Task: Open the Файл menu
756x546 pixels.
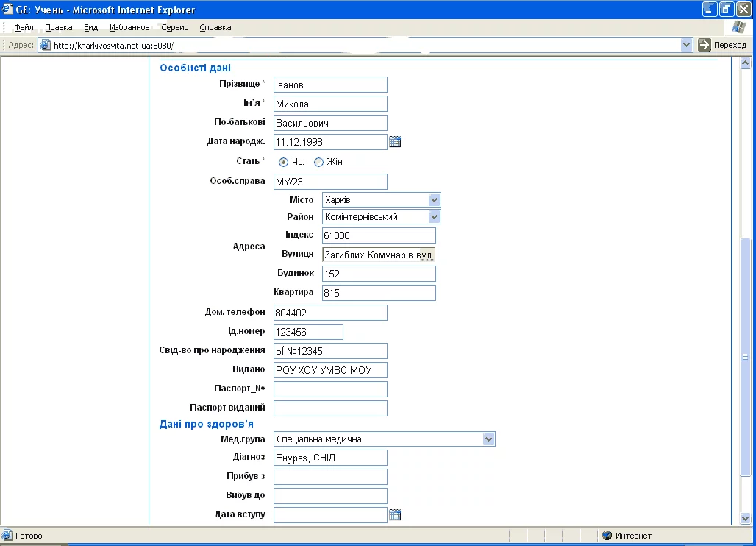Action: 24,27
